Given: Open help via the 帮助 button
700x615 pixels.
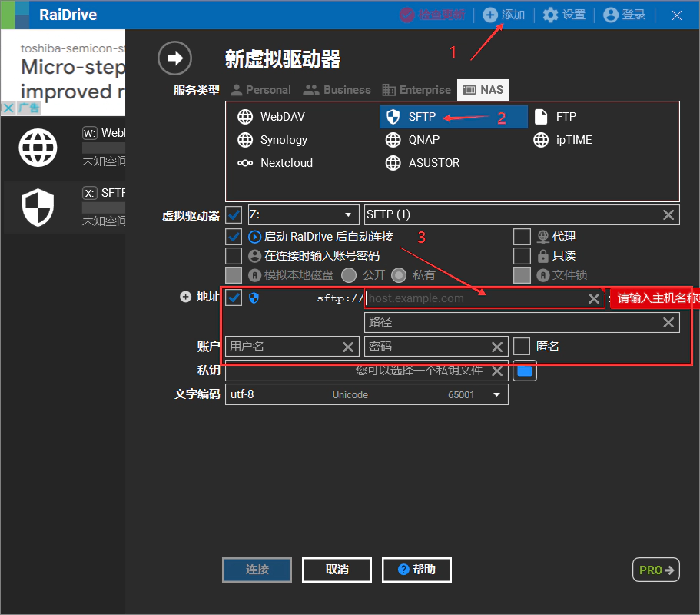Looking at the screenshot, I should click(x=416, y=570).
